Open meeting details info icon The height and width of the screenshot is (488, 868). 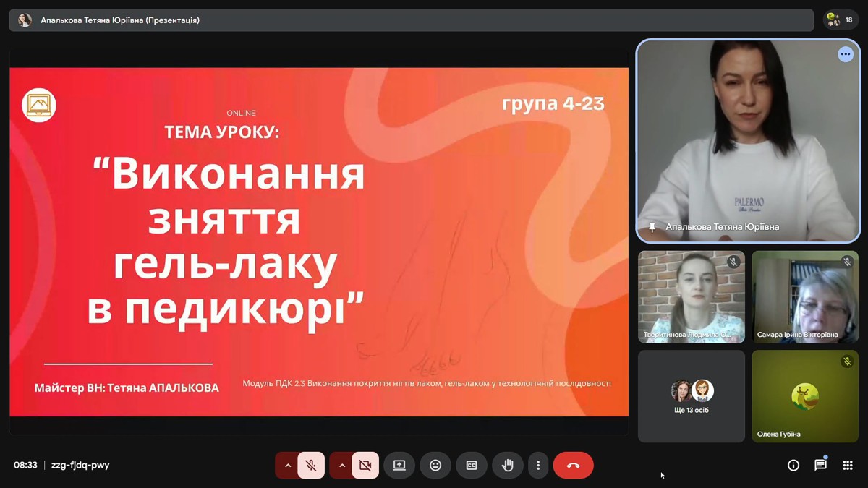pyautogui.click(x=793, y=466)
